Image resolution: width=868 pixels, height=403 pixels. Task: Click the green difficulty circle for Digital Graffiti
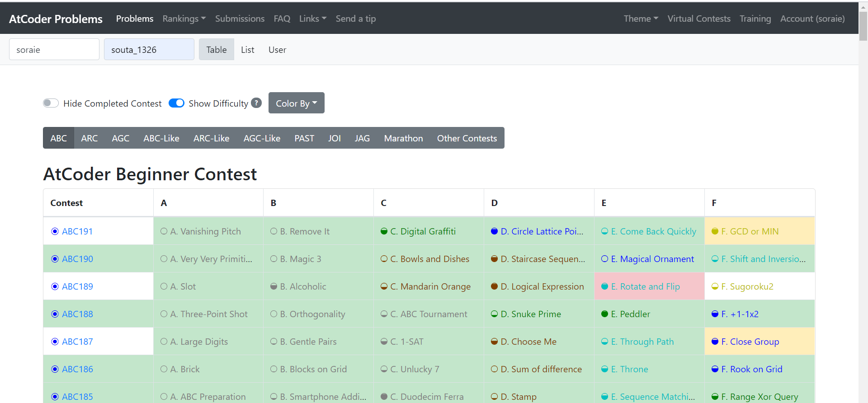pos(384,231)
